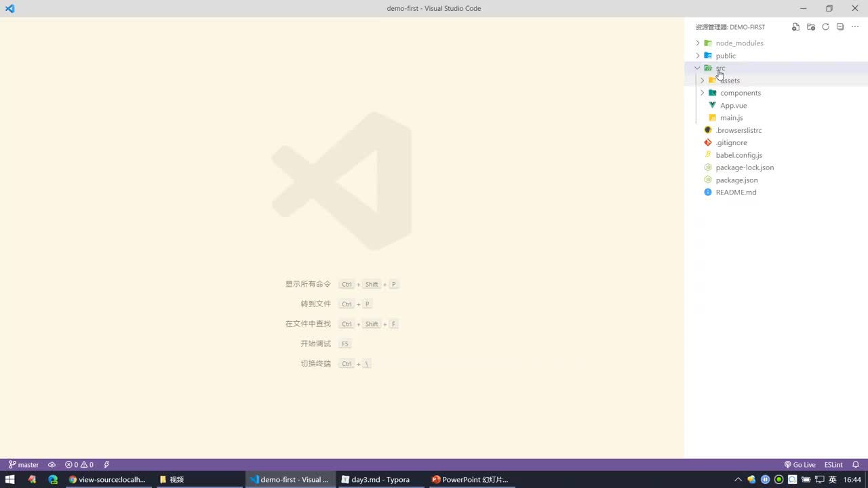
Task: Show hidden system tray icons chevron
Action: (738, 480)
